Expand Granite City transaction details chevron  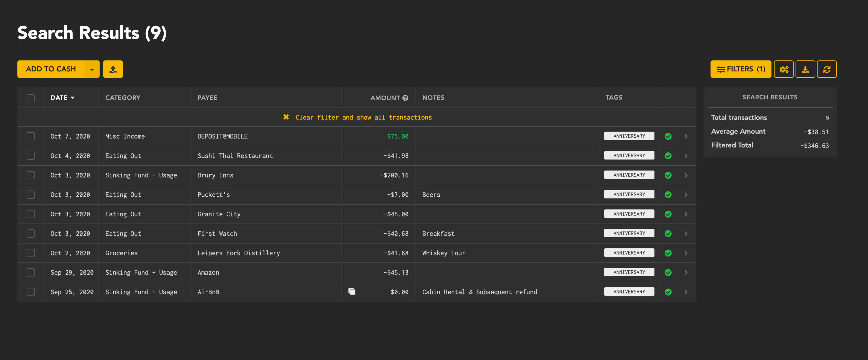686,214
